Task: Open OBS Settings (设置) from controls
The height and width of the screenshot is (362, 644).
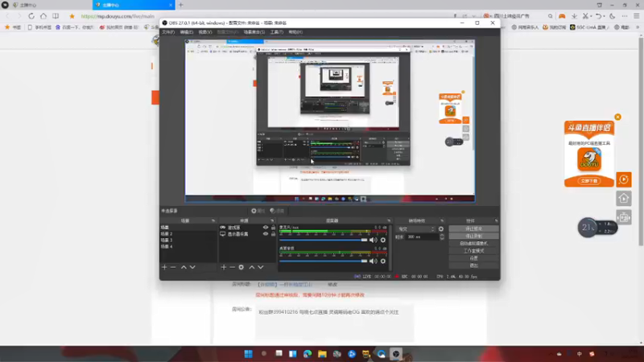Action: tap(473, 258)
